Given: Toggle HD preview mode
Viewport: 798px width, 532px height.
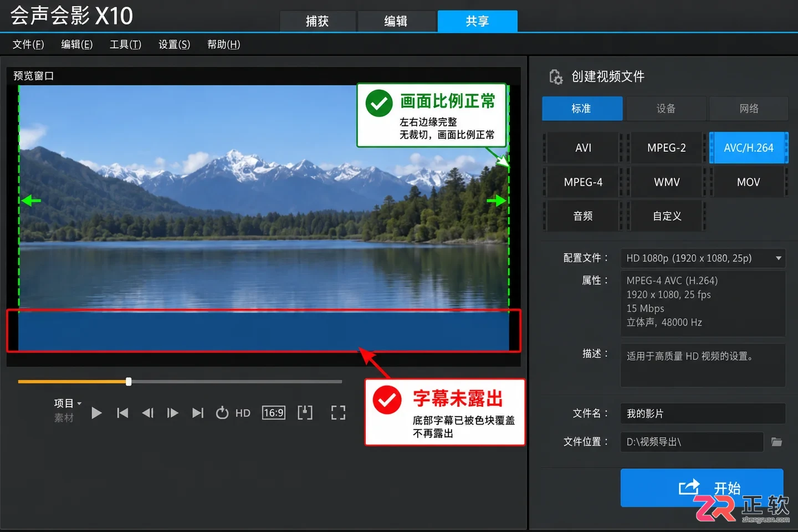Looking at the screenshot, I should [243, 413].
